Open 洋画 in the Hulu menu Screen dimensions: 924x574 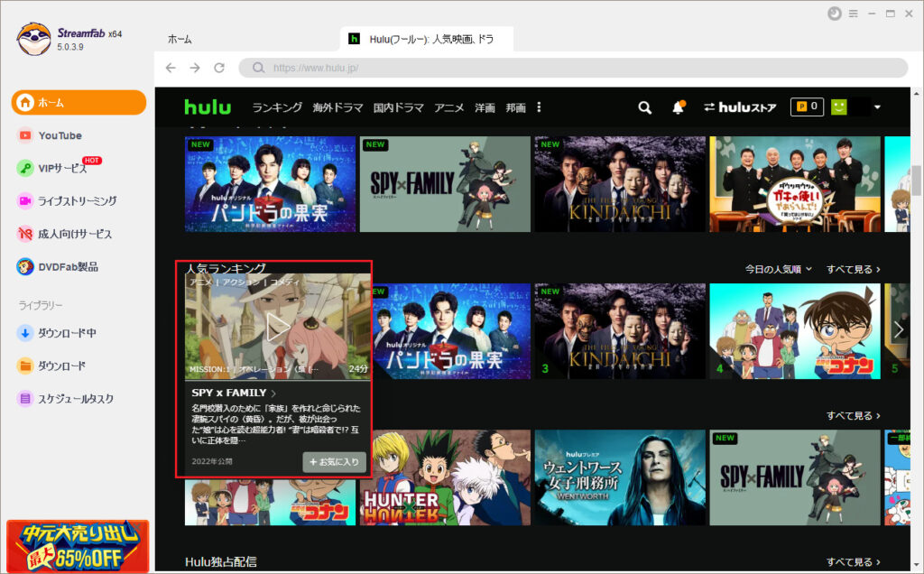(x=485, y=107)
